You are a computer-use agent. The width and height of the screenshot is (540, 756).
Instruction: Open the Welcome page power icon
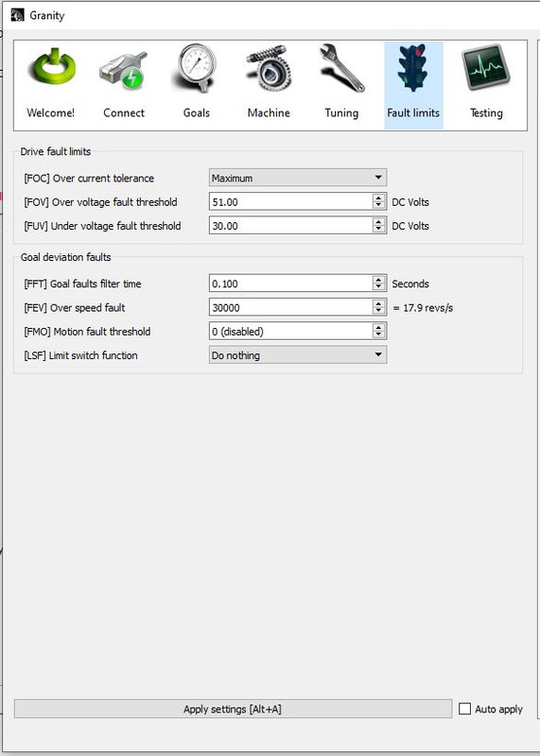(52, 67)
